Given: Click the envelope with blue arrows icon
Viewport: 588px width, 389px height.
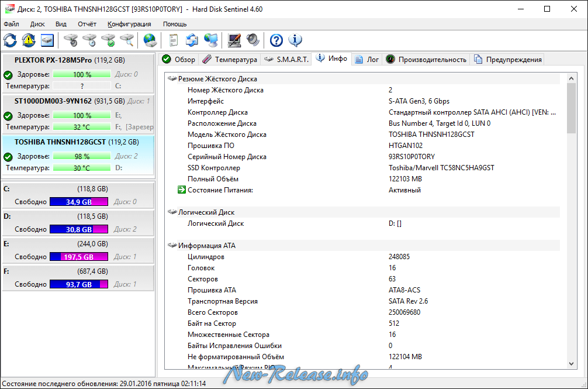Looking at the screenshot, I should point(192,40).
